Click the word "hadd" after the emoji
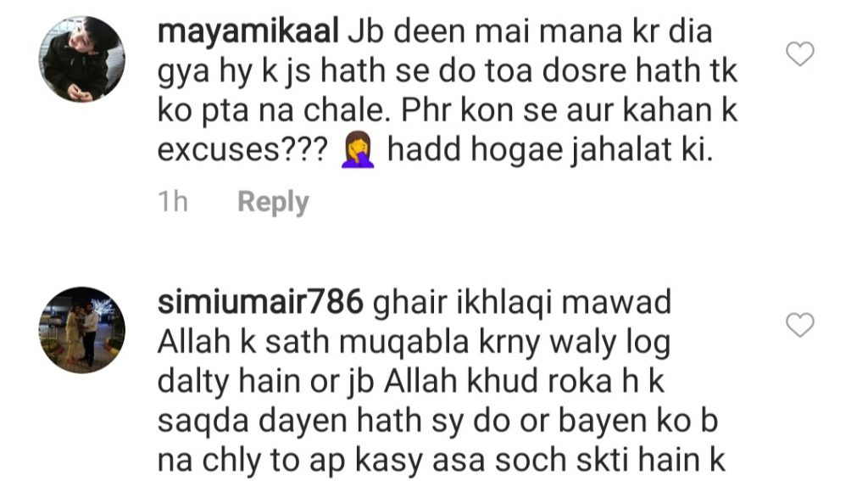Image resolution: width=868 pixels, height=481 pixels. (x=424, y=149)
